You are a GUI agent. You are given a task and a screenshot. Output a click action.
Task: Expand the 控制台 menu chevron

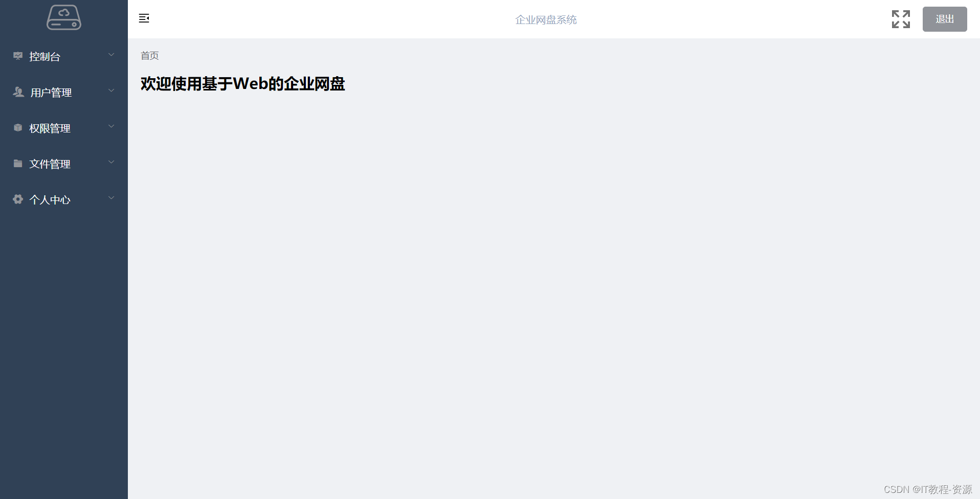(x=112, y=55)
